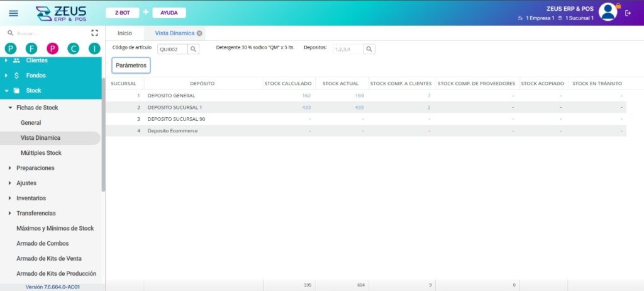Click the round F shortcut icon

click(x=31, y=48)
